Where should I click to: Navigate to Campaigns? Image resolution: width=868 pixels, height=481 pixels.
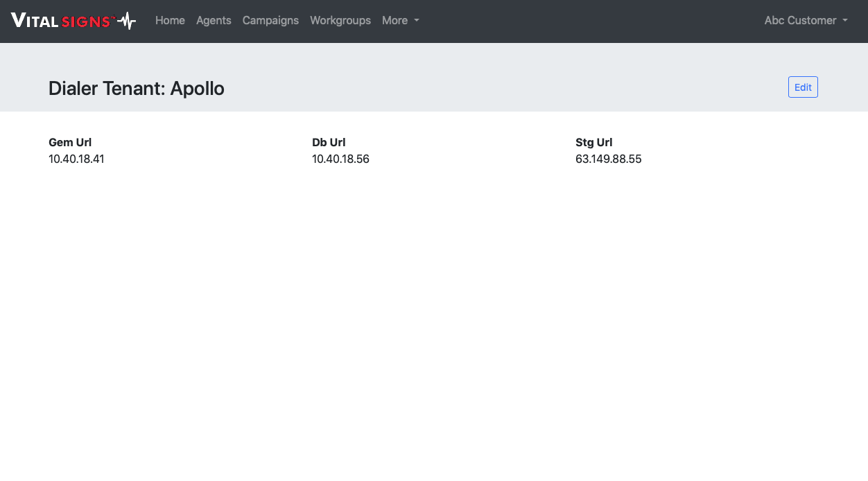(x=270, y=21)
